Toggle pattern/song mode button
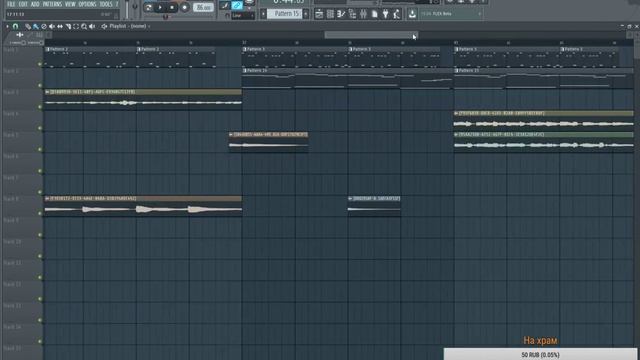The height and width of the screenshot is (360, 640). (x=149, y=7)
